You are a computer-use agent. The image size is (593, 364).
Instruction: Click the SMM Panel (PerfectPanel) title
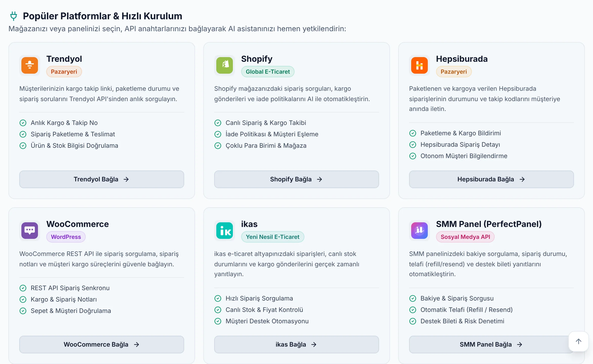point(489,224)
